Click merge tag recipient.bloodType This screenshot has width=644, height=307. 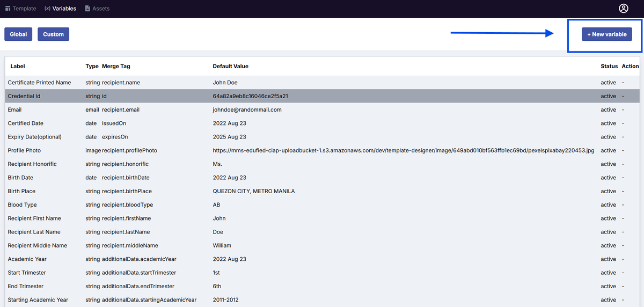click(x=127, y=204)
